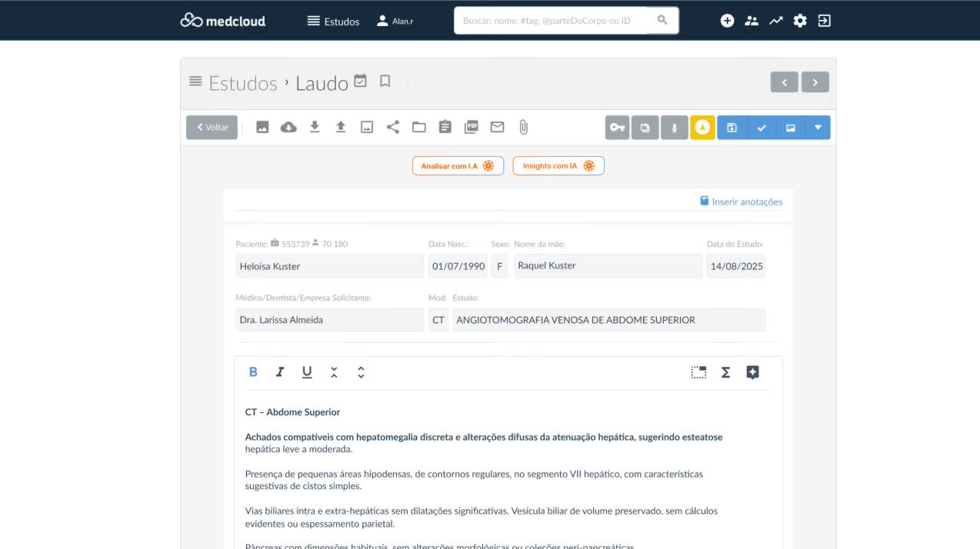Click the sigma symbol icon in editor
This screenshot has width=980, height=549.
point(725,372)
